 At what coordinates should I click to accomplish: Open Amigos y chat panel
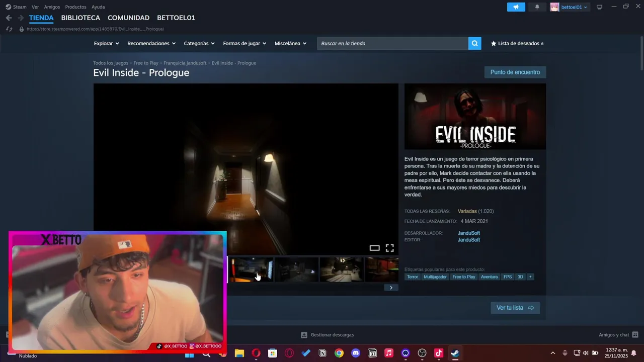(x=618, y=335)
